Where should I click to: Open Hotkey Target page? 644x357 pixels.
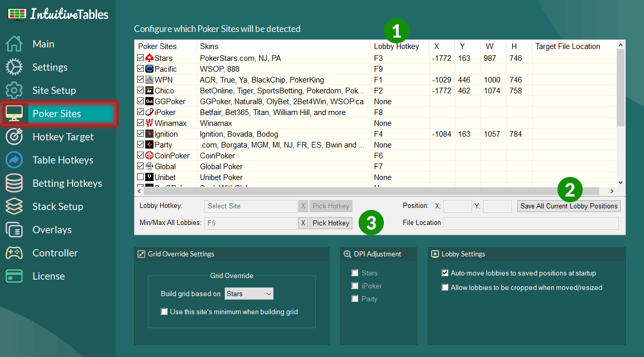[x=63, y=137]
